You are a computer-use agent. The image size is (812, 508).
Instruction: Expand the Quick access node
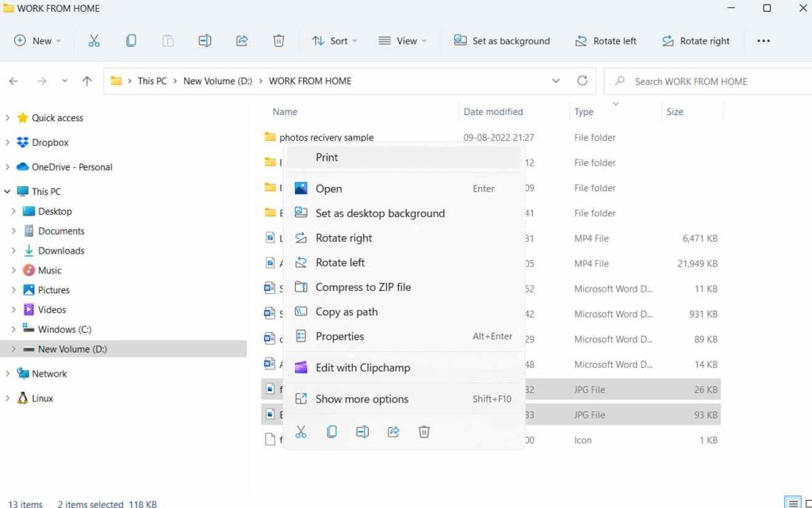click(x=7, y=118)
